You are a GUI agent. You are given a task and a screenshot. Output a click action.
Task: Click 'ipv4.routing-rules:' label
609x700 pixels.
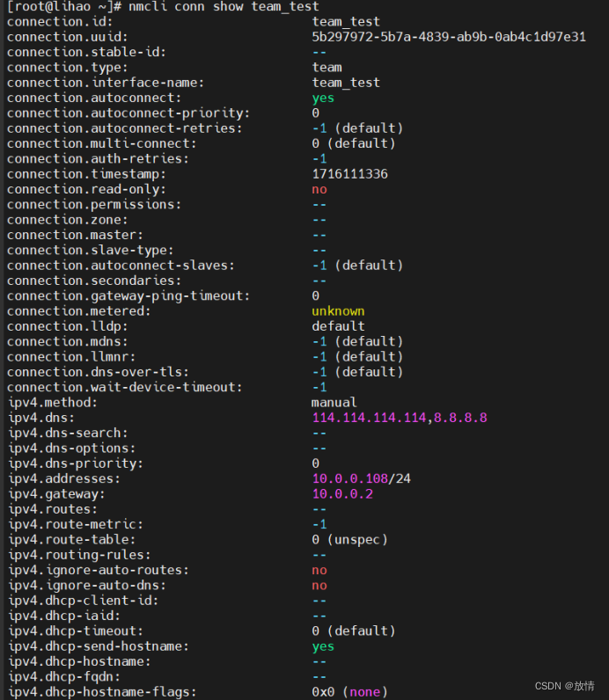(x=80, y=555)
